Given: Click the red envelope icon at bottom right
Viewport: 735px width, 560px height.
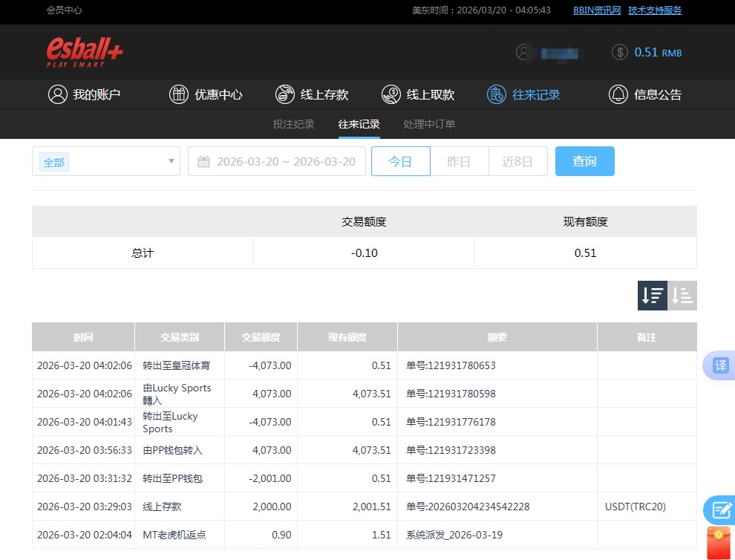Looking at the screenshot, I should [x=717, y=541].
